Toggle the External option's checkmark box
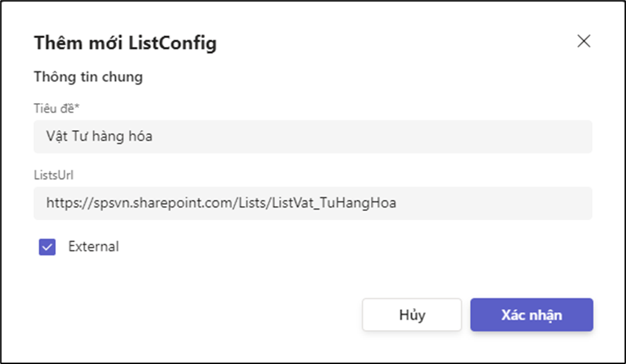 coord(47,247)
